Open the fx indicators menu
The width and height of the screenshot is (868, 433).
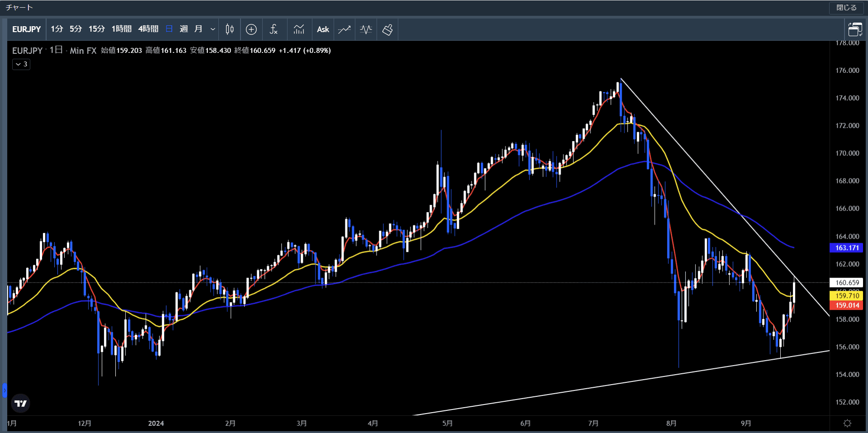click(x=274, y=29)
